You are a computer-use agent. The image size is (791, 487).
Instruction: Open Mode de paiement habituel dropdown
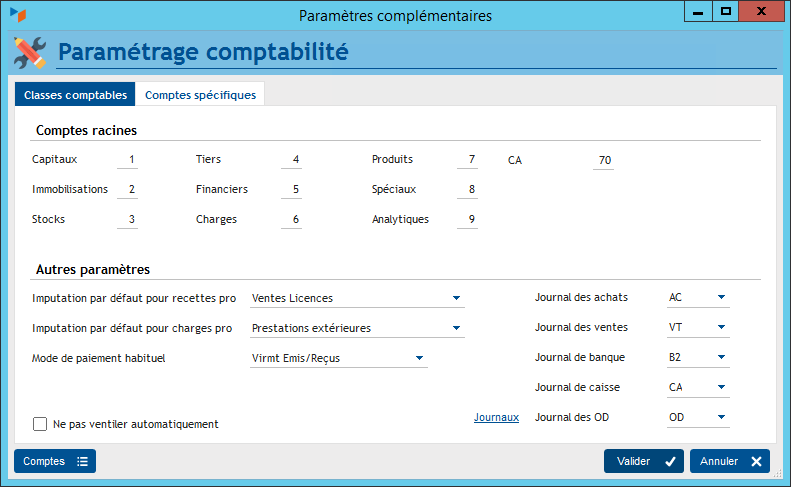pyautogui.click(x=420, y=358)
